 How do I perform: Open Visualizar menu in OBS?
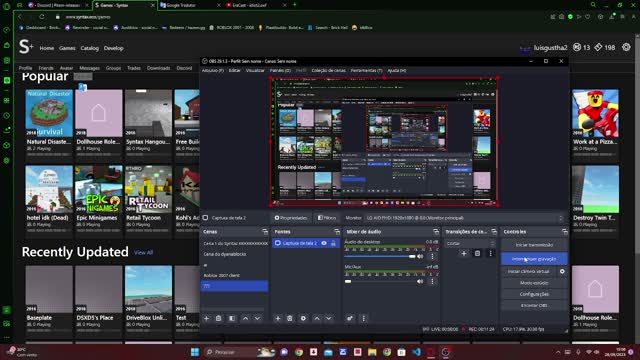tap(255, 70)
